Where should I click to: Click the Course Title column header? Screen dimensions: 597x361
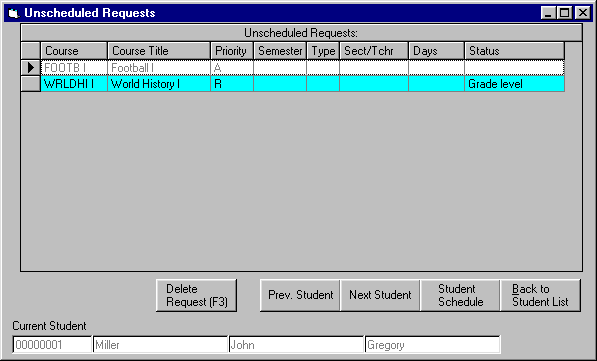159,51
